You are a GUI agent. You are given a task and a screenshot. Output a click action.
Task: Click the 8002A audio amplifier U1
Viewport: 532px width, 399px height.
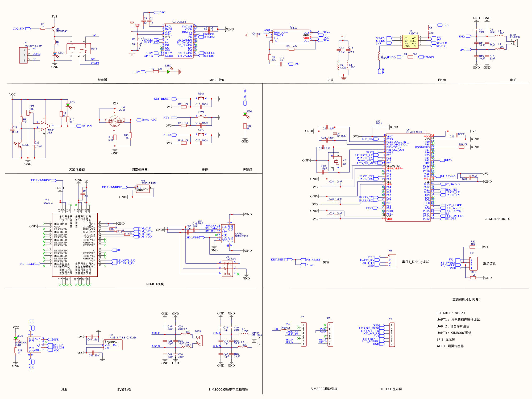coord(291,36)
